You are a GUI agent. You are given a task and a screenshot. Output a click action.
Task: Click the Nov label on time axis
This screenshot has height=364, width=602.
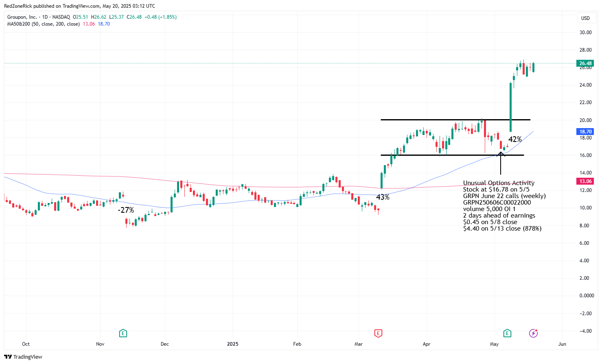100,344
